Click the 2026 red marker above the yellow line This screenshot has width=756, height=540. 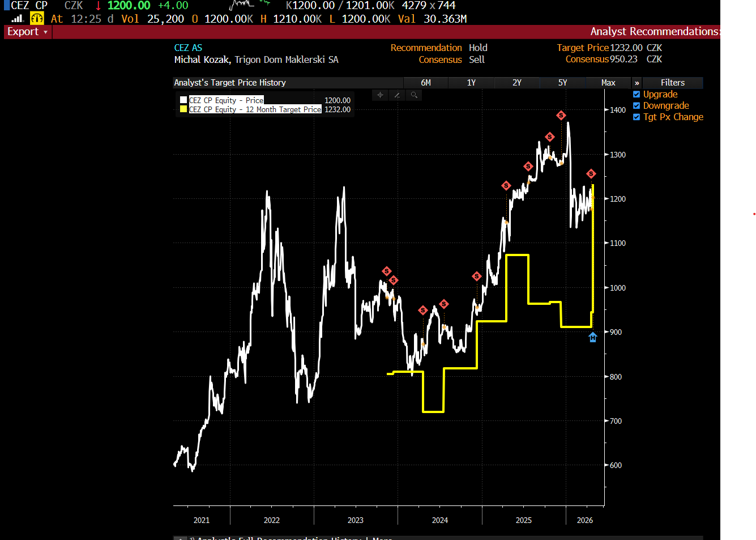pyautogui.click(x=591, y=174)
